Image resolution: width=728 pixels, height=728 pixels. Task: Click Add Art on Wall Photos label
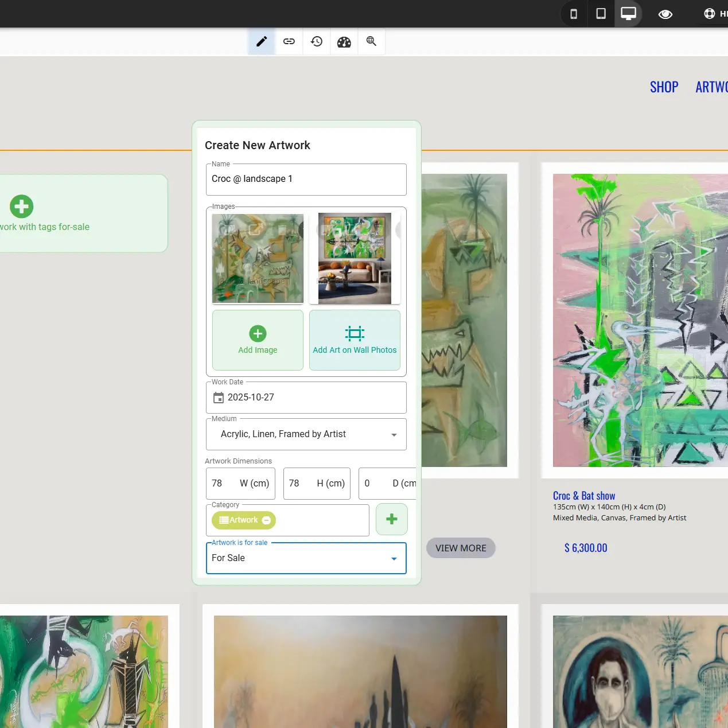click(355, 350)
